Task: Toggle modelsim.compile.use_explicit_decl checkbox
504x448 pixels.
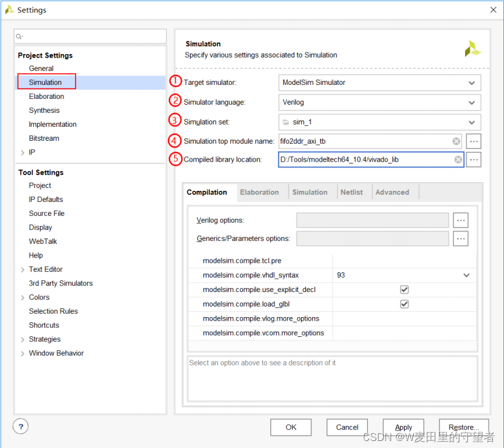Action: click(405, 289)
